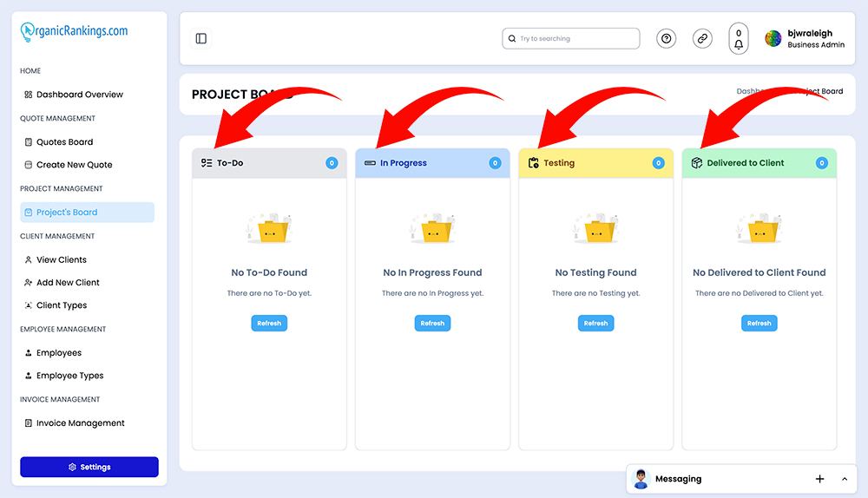Click the bjwraleigh profile avatar

coord(773,39)
